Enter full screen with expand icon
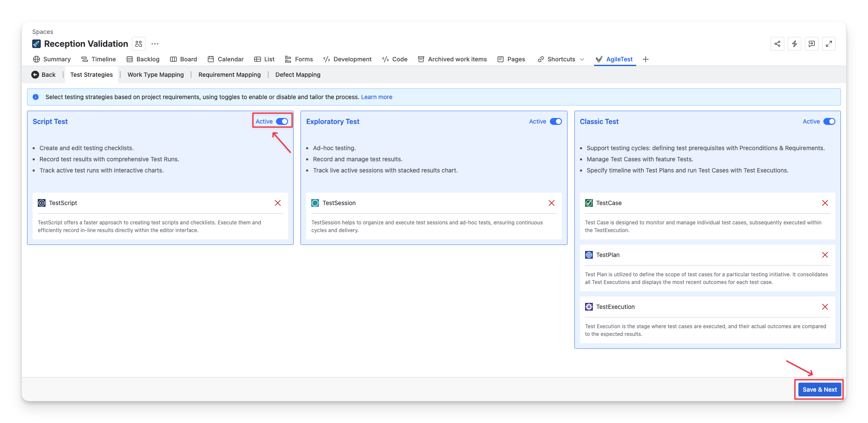This screenshot has height=423, width=868. click(829, 44)
